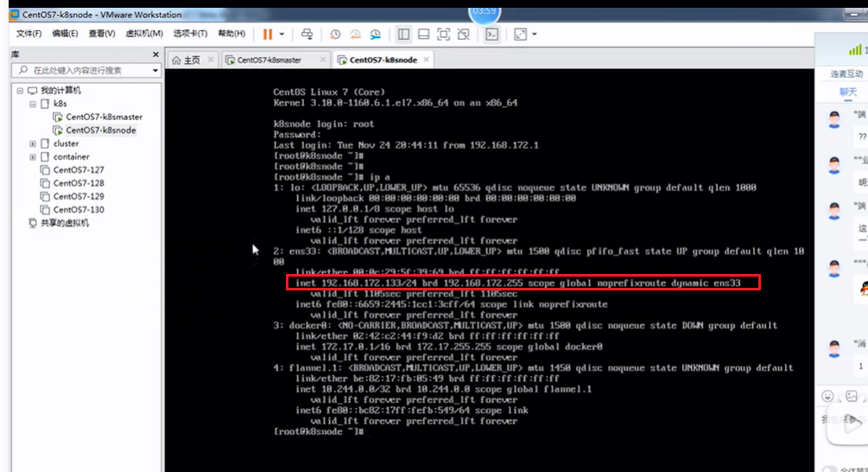Click the console view terminal icon

(x=491, y=35)
